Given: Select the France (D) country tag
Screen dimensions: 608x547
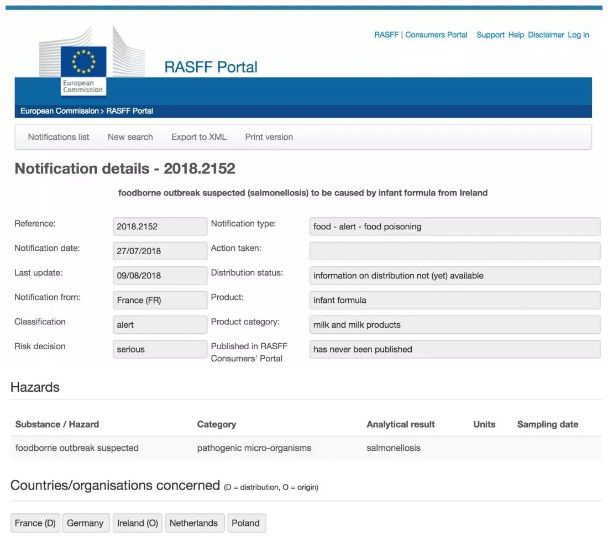Looking at the screenshot, I should pos(35,523).
